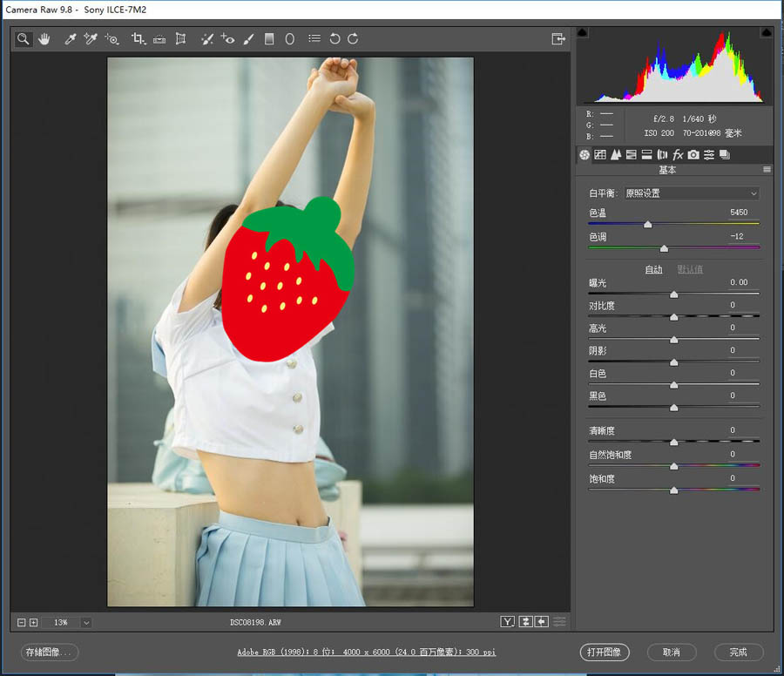Switch to the Tone Curve panel tab
Screen dimensions: 784x676
600,155
